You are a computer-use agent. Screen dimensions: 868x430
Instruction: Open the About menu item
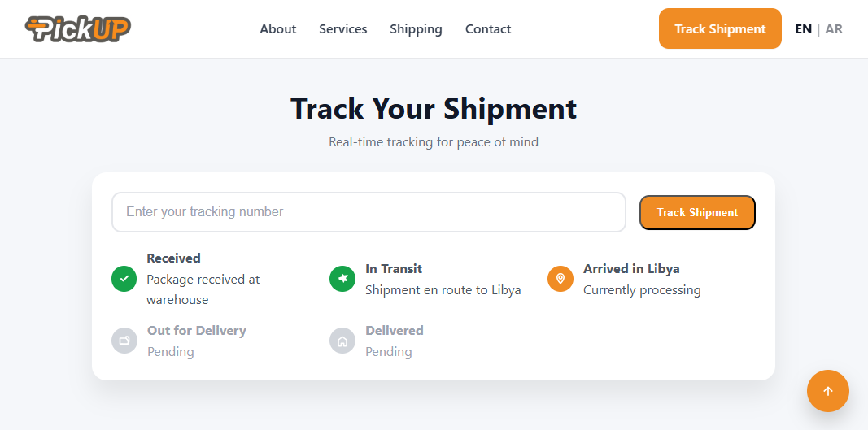point(278,29)
